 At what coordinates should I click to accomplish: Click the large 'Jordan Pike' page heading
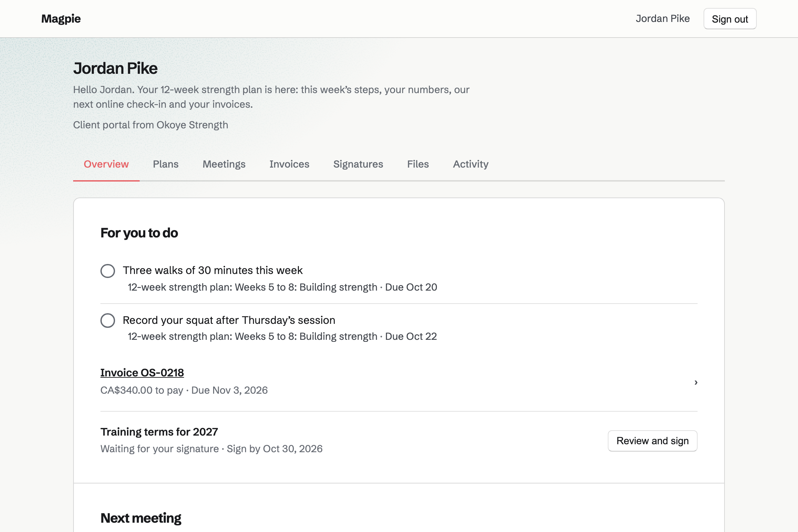[115, 68]
